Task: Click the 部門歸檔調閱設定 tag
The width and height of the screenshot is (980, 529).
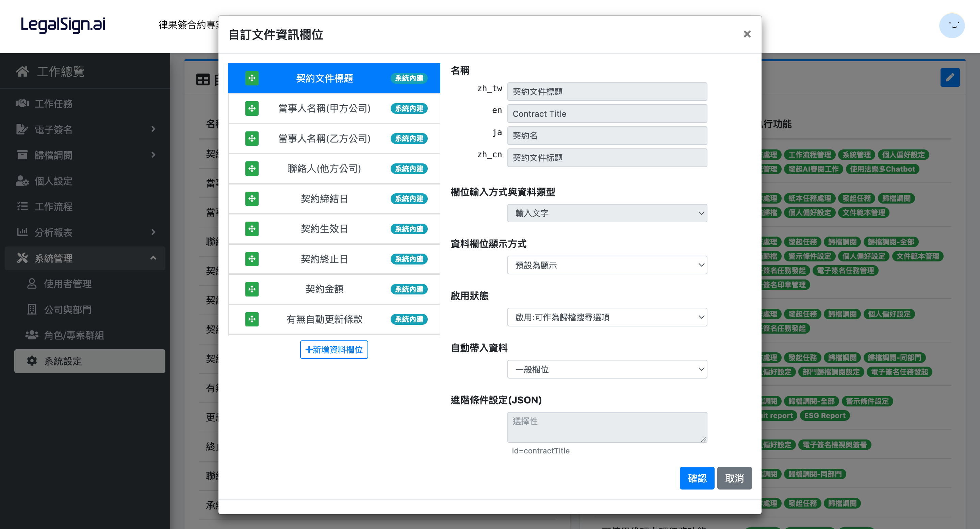Action: tap(831, 372)
